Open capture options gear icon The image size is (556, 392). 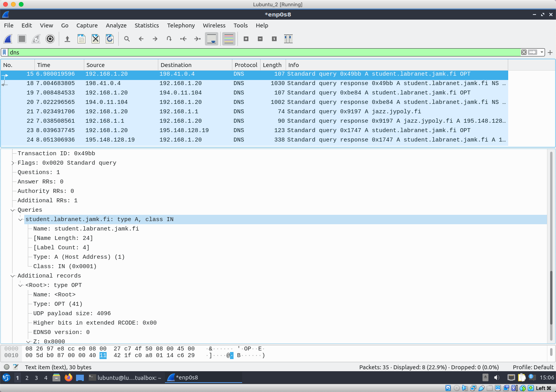click(x=50, y=39)
